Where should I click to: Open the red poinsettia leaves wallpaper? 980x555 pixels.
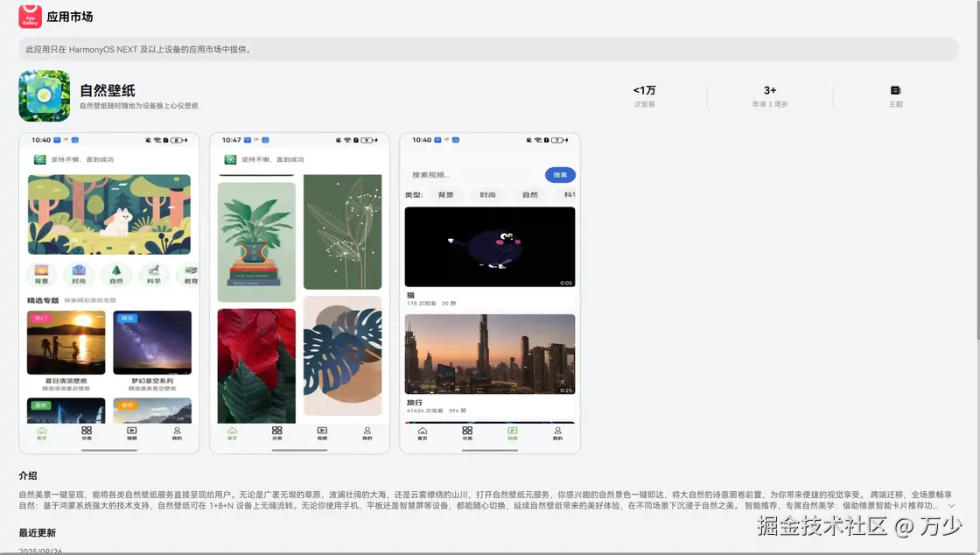pos(256,366)
